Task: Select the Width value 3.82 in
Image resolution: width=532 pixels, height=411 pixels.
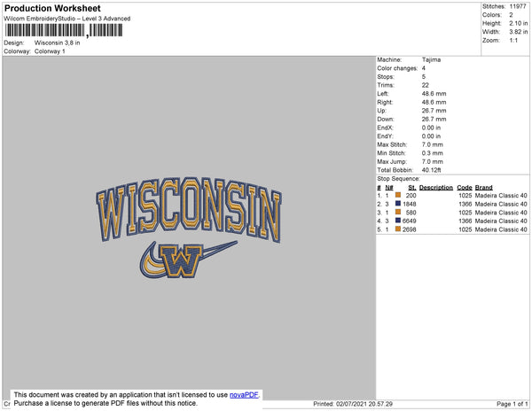Action: click(x=519, y=32)
